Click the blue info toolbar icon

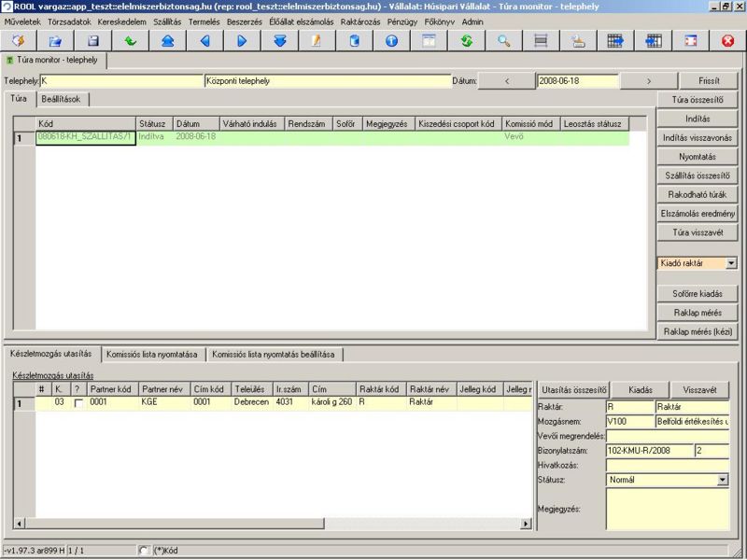pos(391,41)
